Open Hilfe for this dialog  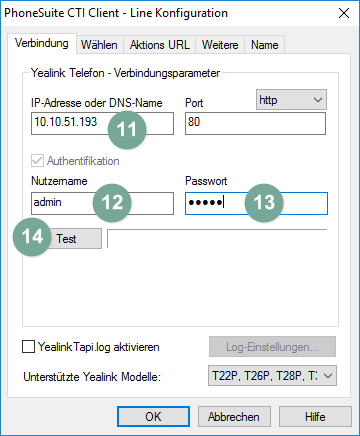click(315, 417)
